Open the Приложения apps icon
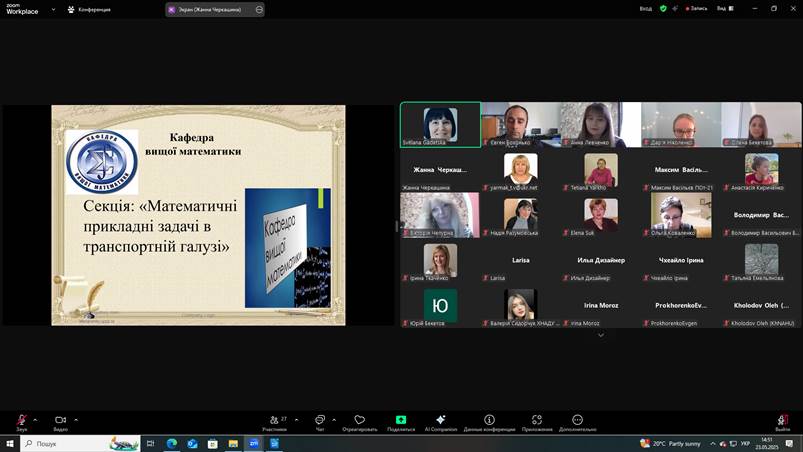803x452 pixels. point(537,420)
